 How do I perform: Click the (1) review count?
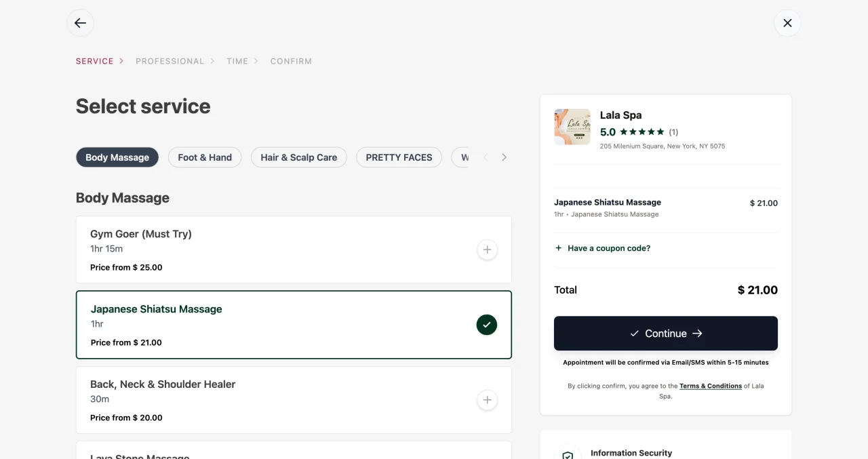click(673, 132)
